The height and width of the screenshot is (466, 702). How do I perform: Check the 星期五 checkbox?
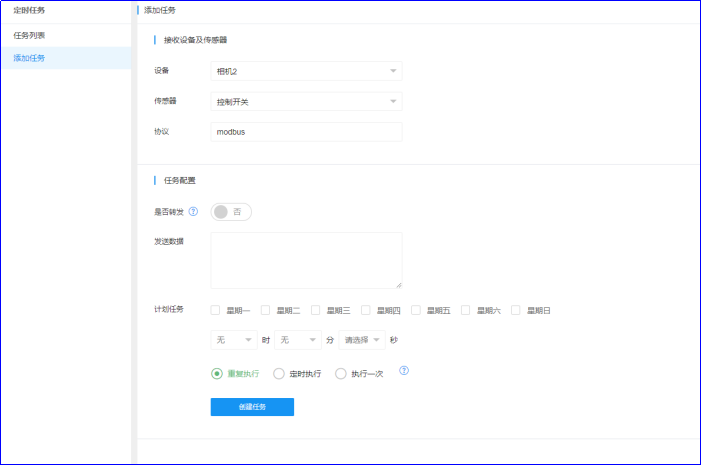pyautogui.click(x=416, y=310)
